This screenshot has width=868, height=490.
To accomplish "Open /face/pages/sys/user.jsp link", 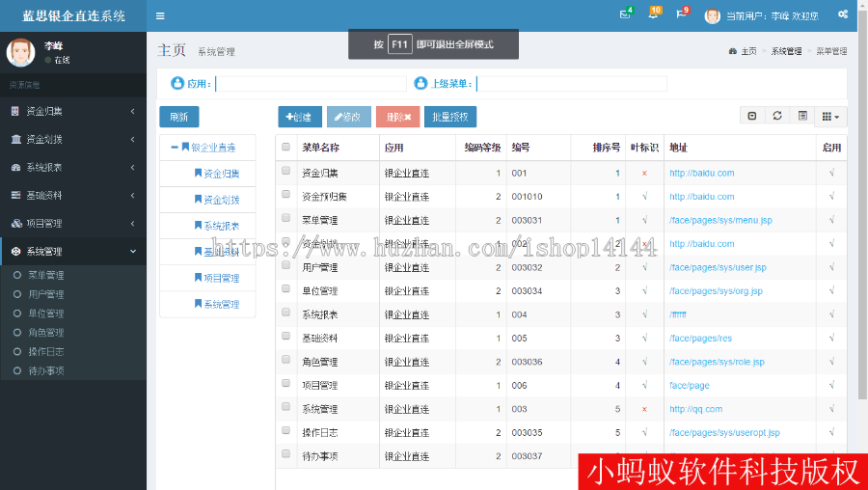I will 718,267.
